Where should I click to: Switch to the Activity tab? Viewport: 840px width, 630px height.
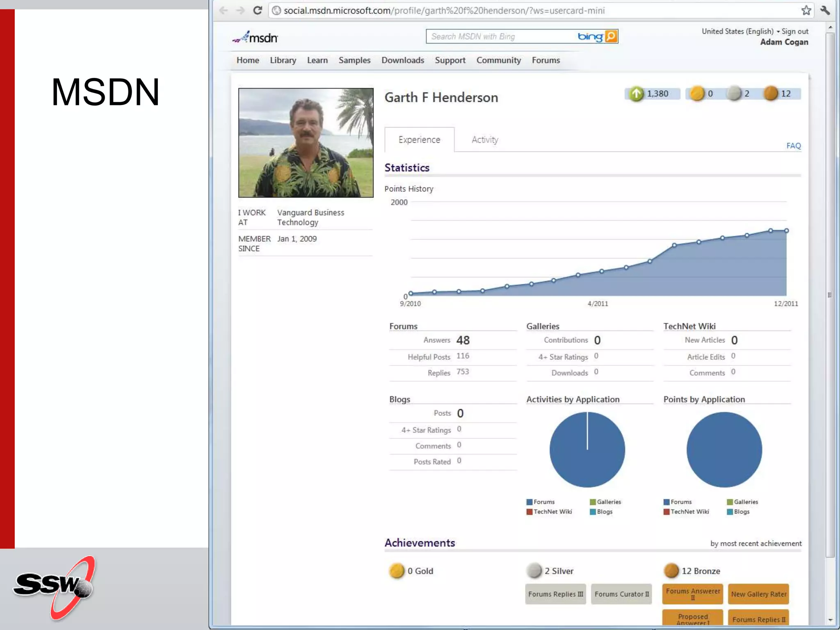coord(485,139)
